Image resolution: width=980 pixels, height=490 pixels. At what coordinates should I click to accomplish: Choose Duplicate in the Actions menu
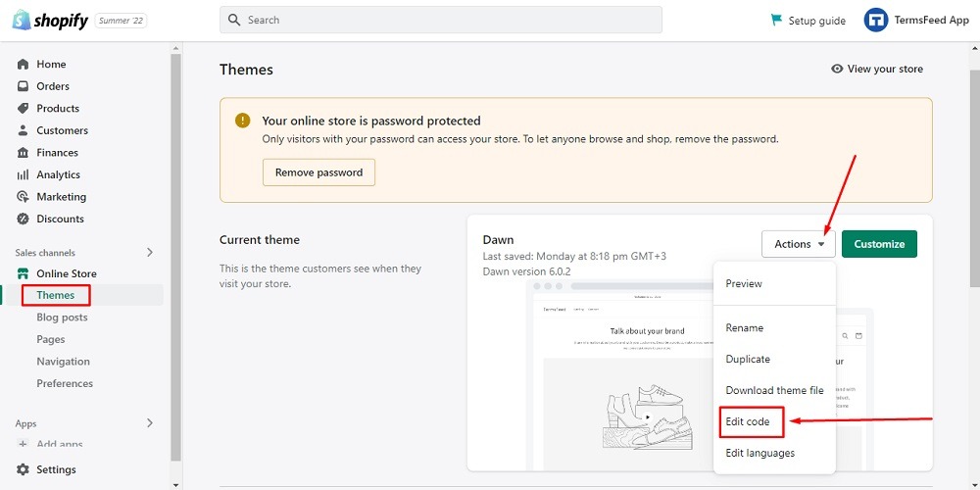748,360
